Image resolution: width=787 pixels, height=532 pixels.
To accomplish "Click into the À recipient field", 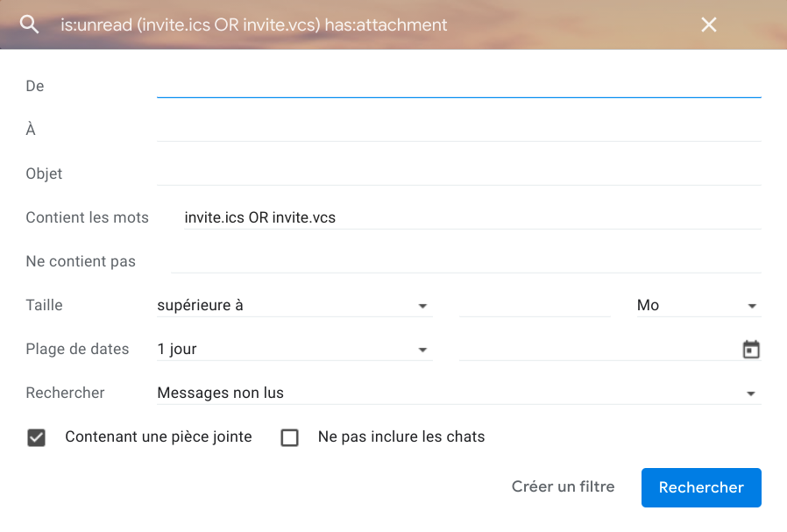I will tap(458, 130).
